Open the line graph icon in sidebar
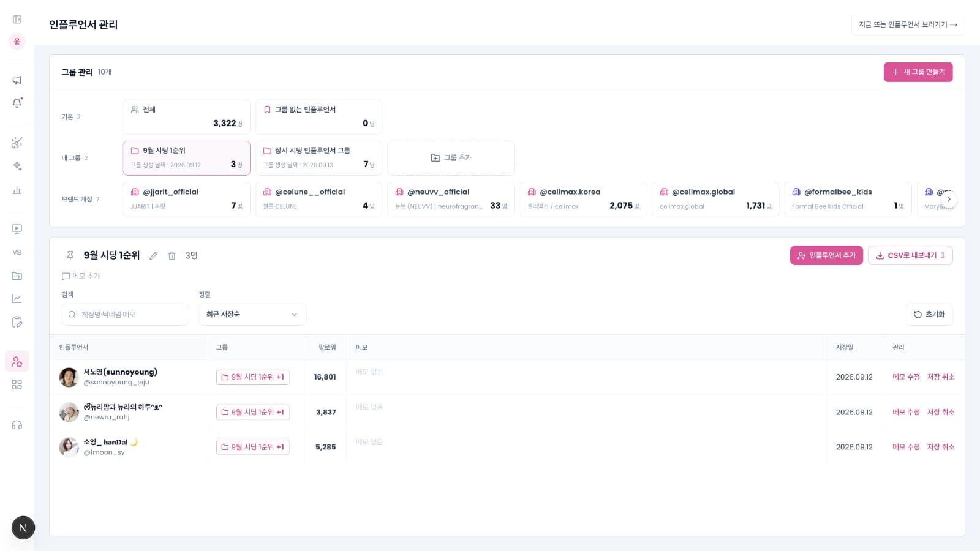 [17, 298]
